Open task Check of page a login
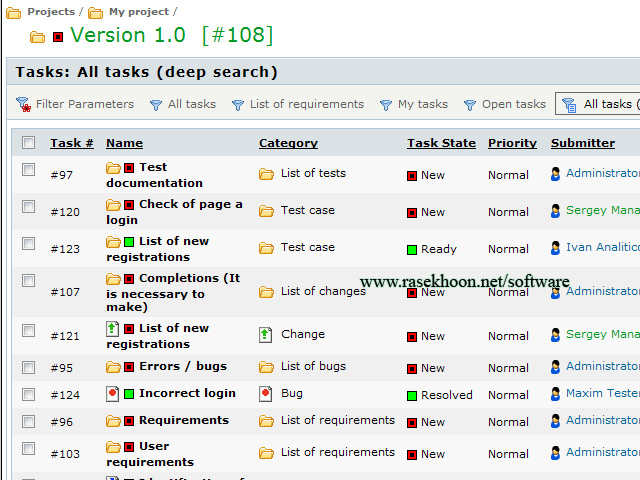This screenshot has height=480, width=640. click(174, 212)
